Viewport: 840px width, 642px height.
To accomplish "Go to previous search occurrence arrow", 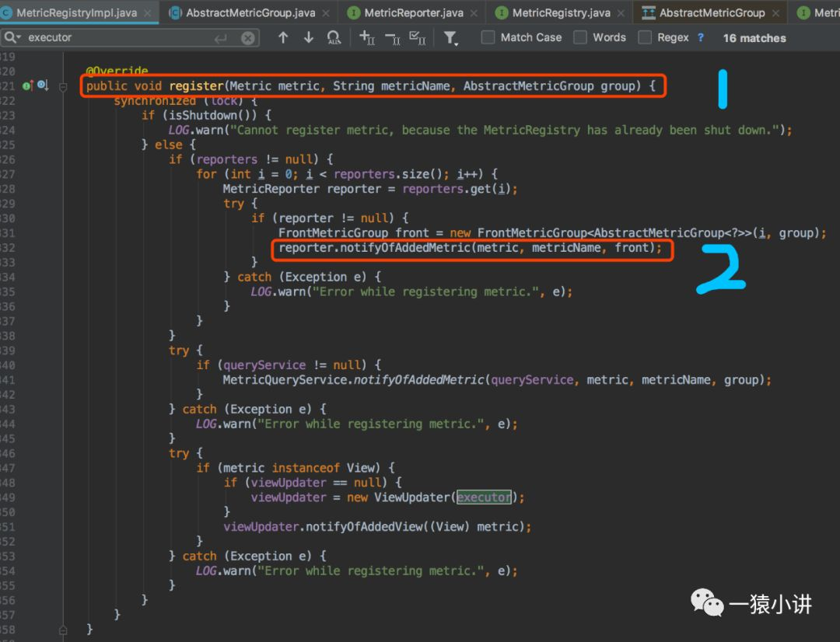I will (x=283, y=37).
